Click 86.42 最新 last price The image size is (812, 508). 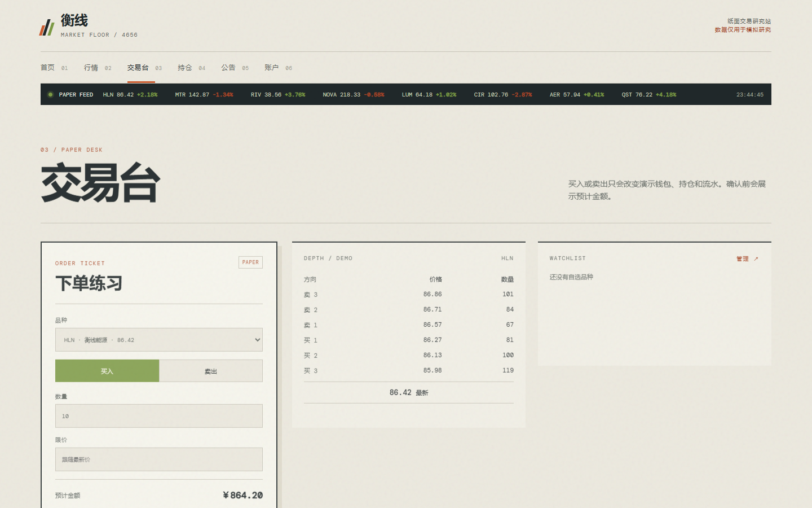pyautogui.click(x=409, y=392)
